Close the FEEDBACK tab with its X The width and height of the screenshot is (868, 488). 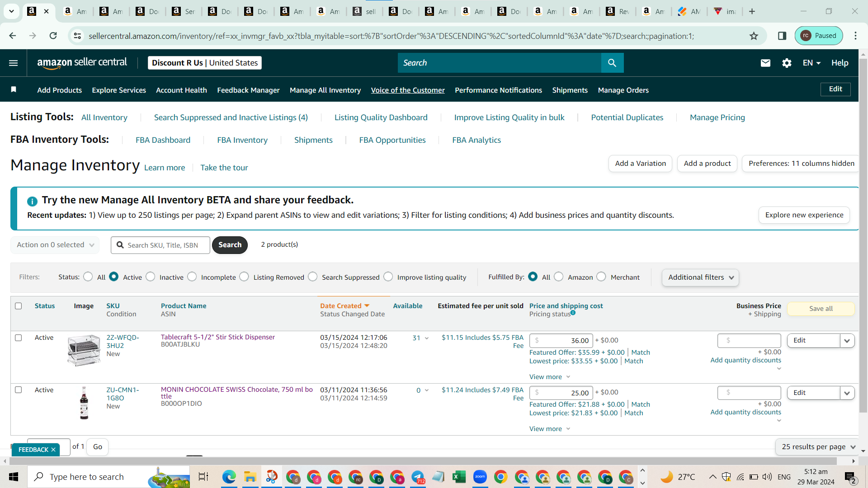point(53,450)
